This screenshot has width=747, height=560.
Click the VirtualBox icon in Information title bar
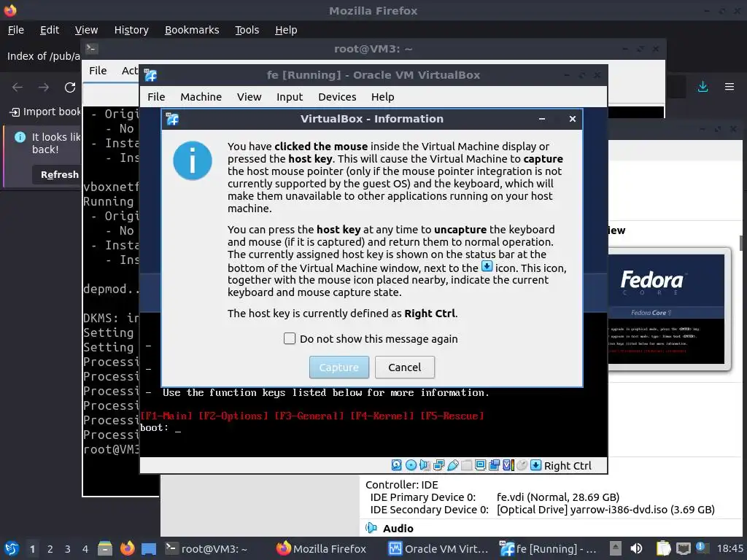(x=172, y=119)
